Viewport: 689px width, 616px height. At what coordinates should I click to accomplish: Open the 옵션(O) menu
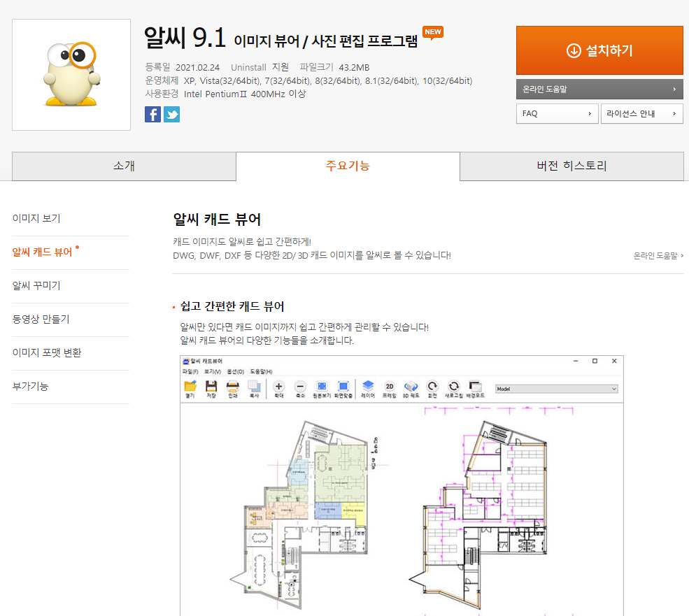click(x=236, y=372)
